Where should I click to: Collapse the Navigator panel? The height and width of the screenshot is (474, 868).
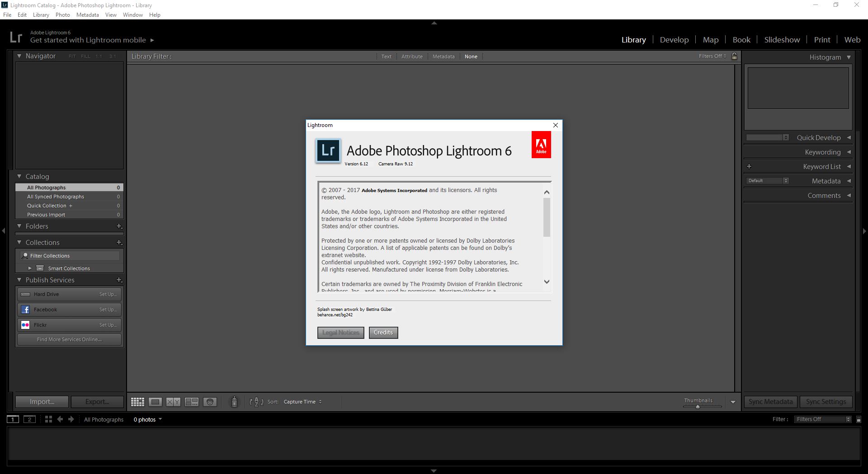[x=19, y=56]
